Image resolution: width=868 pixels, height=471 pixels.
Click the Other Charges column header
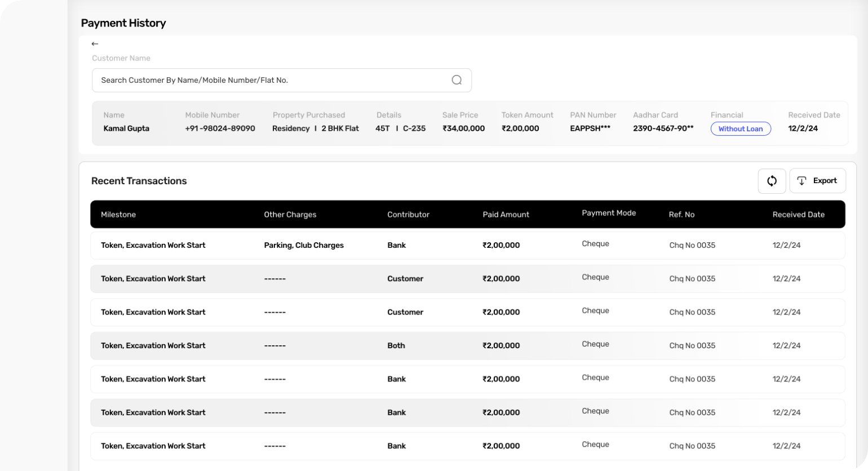(290, 215)
